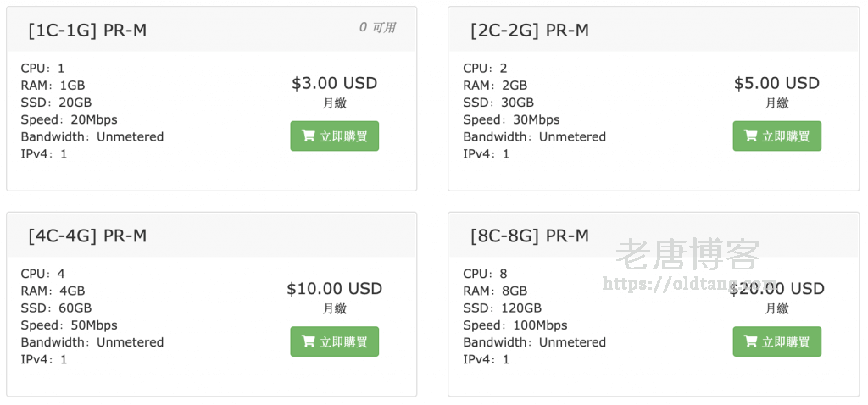The height and width of the screenshot is (405, 868).
Task: Buy the [2C-2G] PR-M plan
Action: pos(776,136)
